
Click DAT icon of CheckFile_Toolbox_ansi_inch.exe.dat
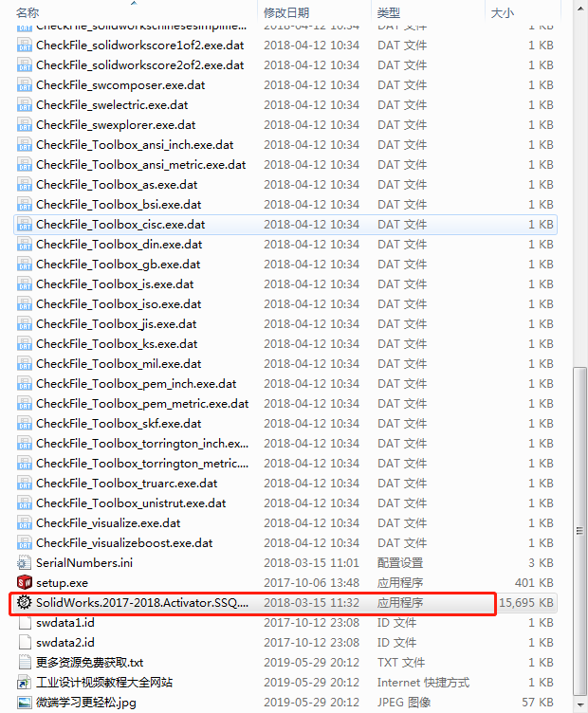[24, 145]
